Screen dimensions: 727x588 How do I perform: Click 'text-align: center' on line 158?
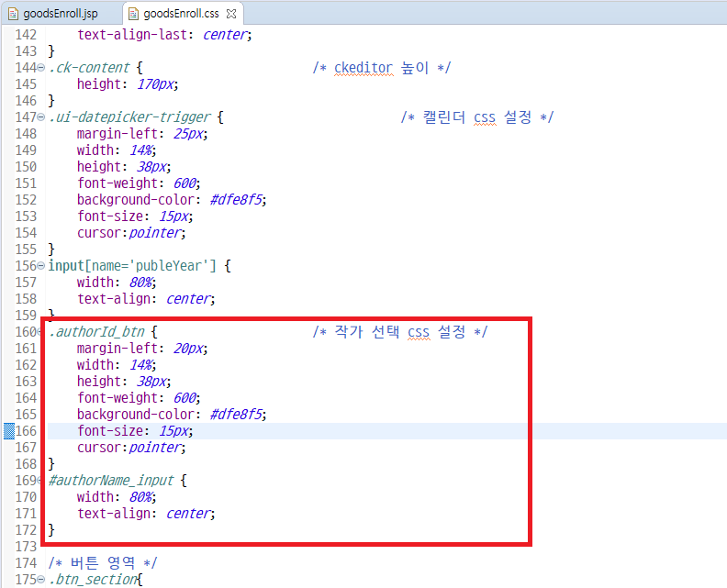pyautogui.click(x=146, y=299)
